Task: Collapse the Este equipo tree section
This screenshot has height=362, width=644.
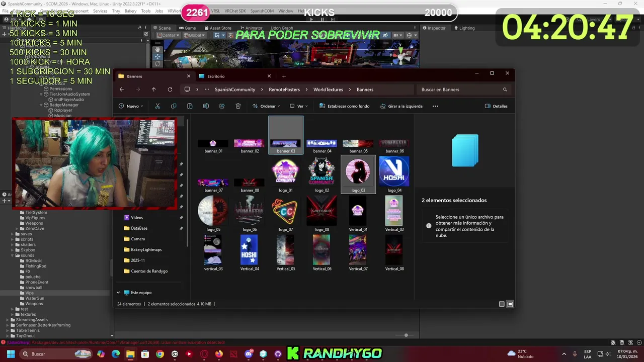Action: pyautogui.click(x=118, y=293)
